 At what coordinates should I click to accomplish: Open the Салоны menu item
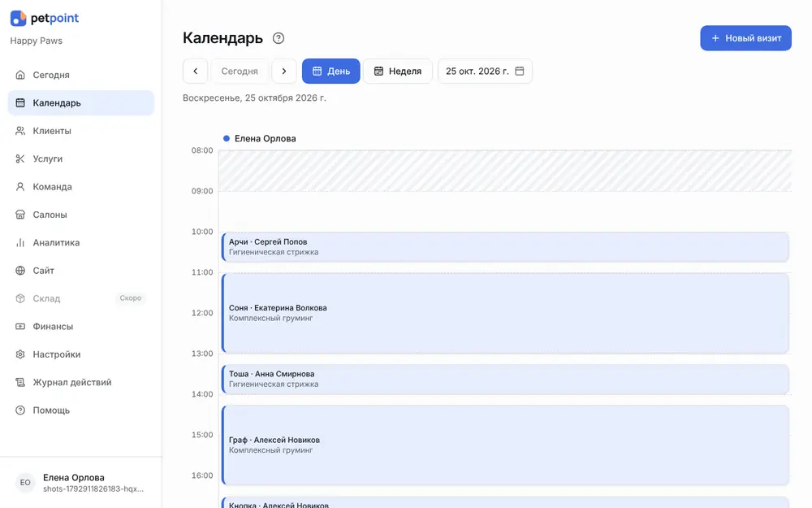pos(80,215)
